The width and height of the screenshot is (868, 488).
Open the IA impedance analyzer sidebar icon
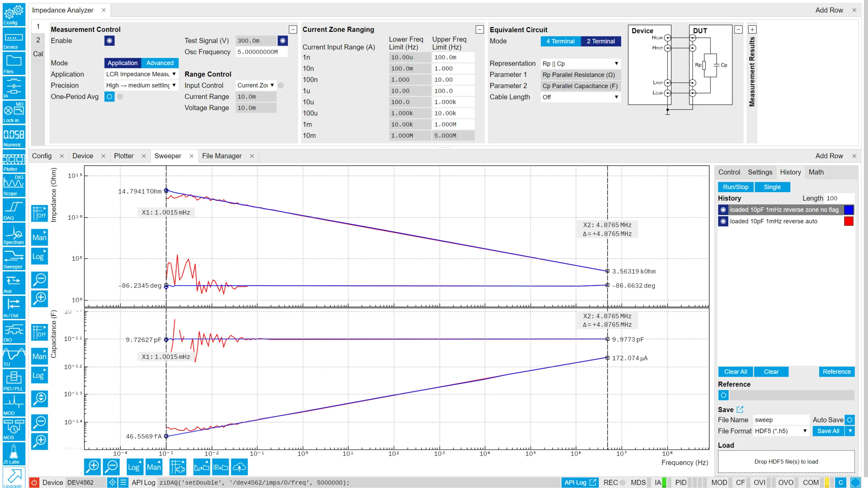pos(14,88)
